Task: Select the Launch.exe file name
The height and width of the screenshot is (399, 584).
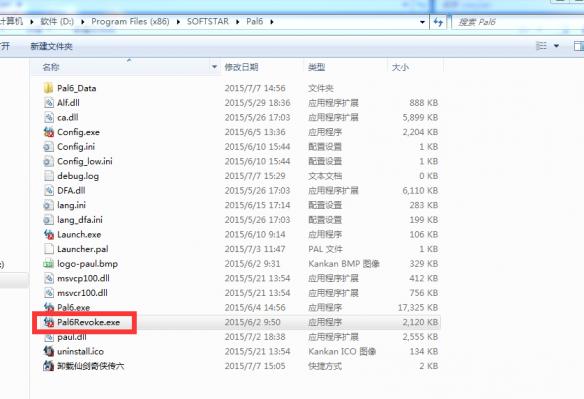Action: (x=79, y=234)
